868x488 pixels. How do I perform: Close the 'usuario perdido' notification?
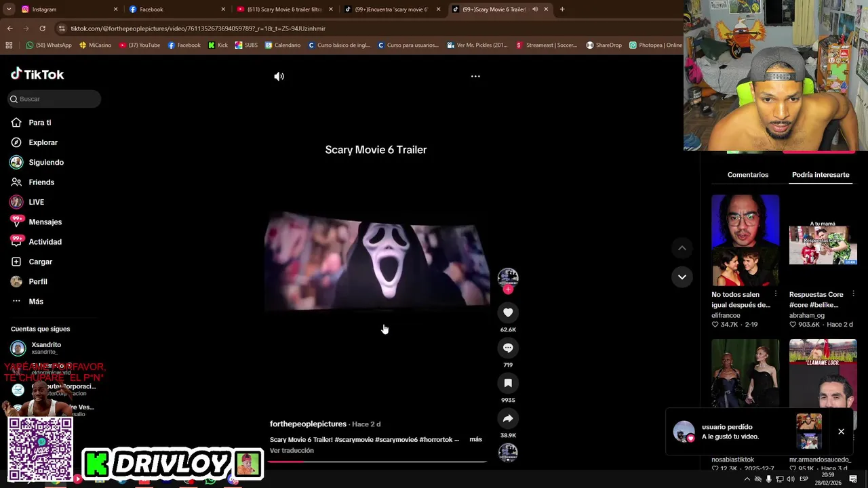coord(841,432)
